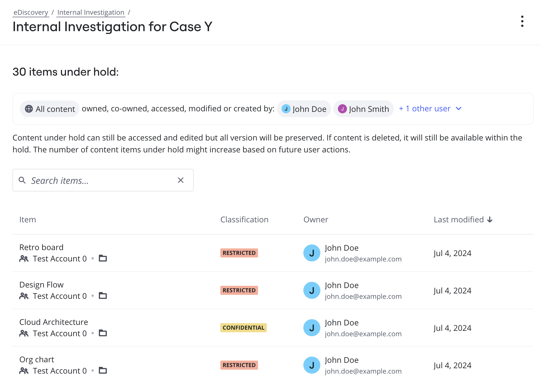Screen dimensions: 541x392
Task: Select the John Smith user chip
Action: point(363,109)
